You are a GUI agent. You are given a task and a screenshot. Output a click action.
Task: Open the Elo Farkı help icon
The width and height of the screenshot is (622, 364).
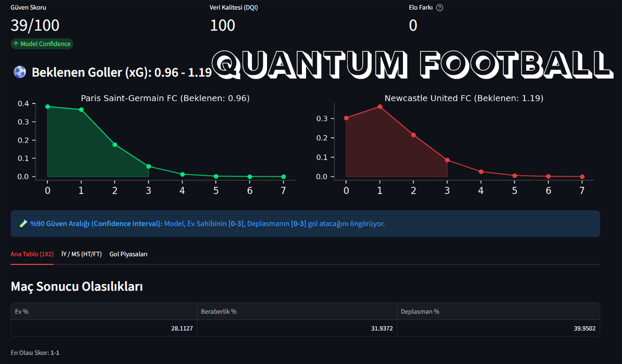point(440,7)
